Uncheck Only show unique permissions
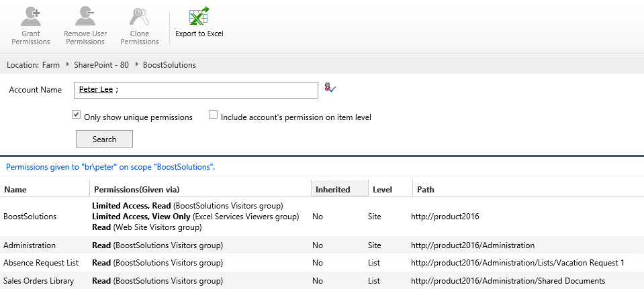The width and height of the screenshot is (644, 289). tap(77, 115)
